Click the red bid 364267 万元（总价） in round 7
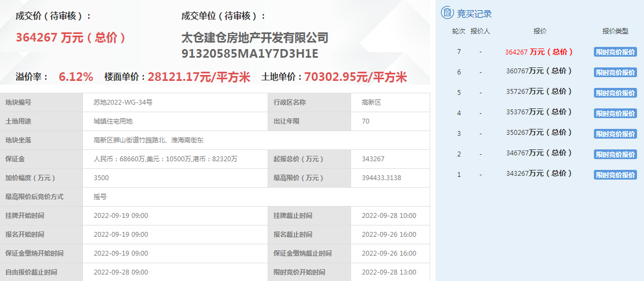This screenshot has height=281, width=644. pyautogui.click(x=539, y=52)
